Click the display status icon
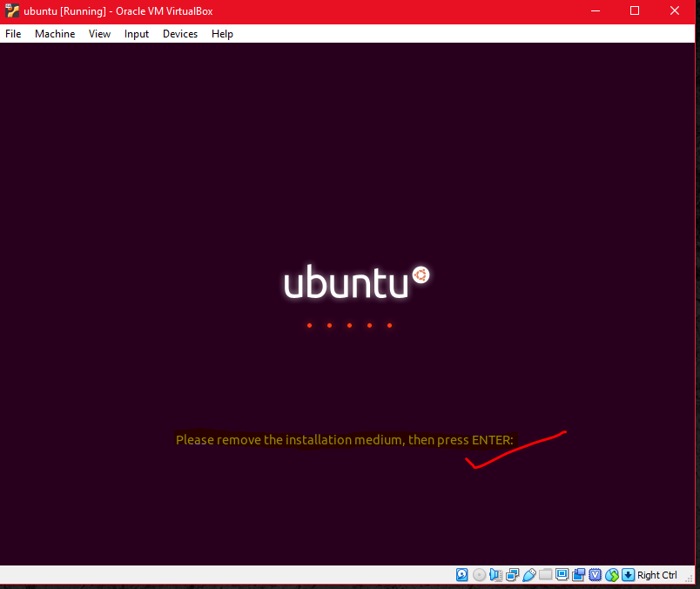Image resolution: width=700 pixels, height=589 pixels. (x=561, y=575)
